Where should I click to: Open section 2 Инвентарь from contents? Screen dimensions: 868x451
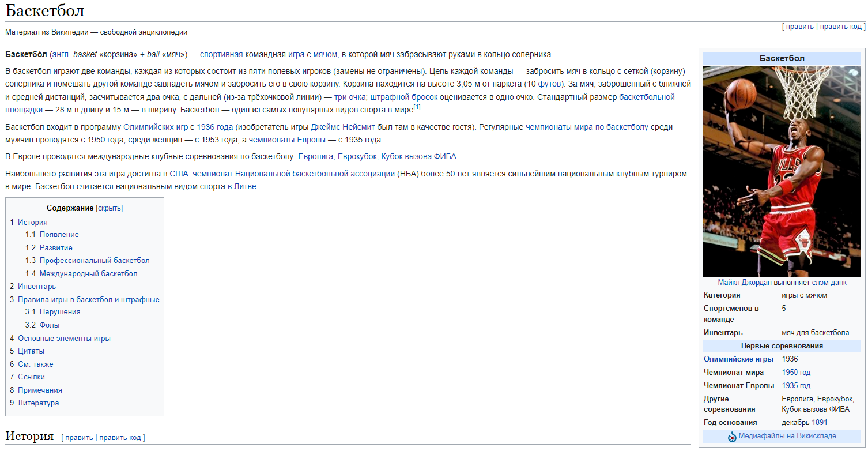click(x=37, y=287)
